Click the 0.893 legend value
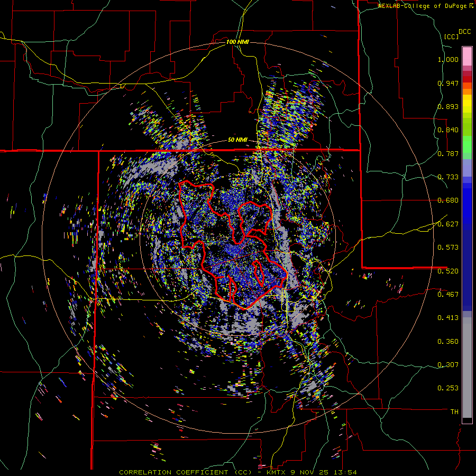 pos(448,106)
